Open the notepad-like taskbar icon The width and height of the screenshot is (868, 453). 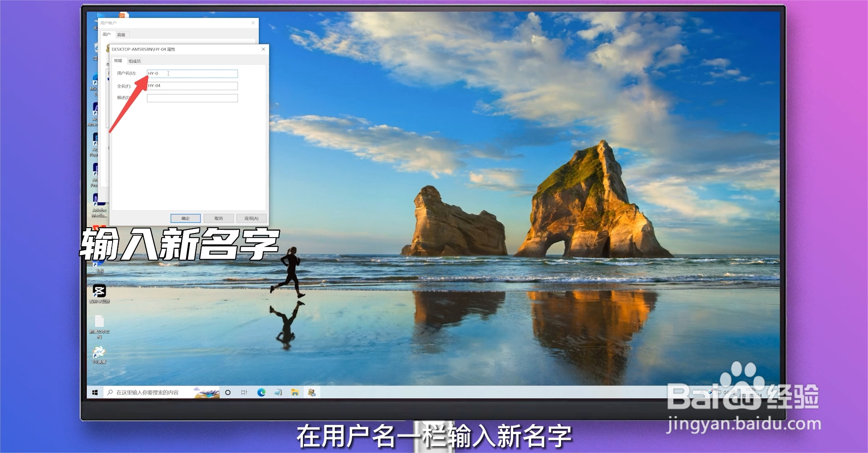(x=278, y=392)
